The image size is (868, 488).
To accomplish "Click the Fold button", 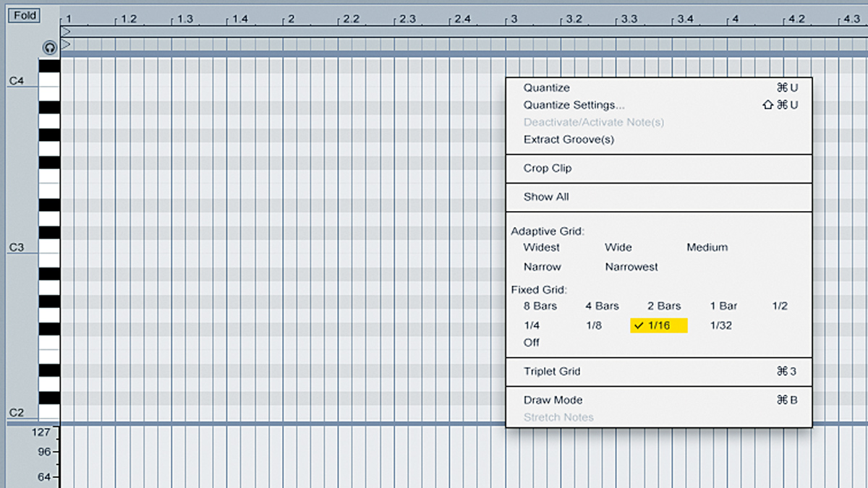I will (x=24, y=16).
